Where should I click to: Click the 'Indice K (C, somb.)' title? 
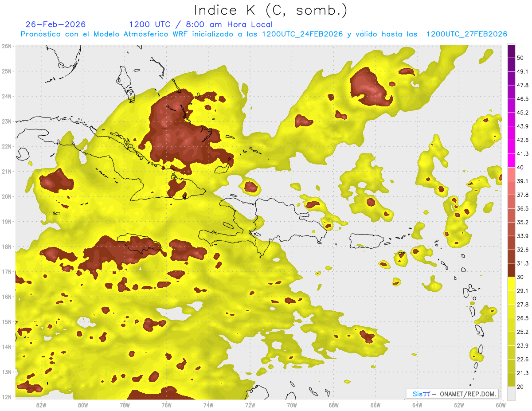tap(271, 10)
